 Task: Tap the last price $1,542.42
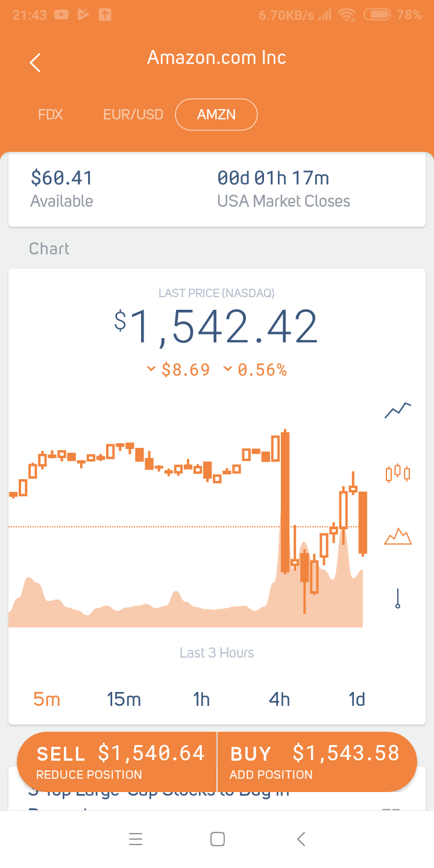pyautogui.click(x=216, y=327)
